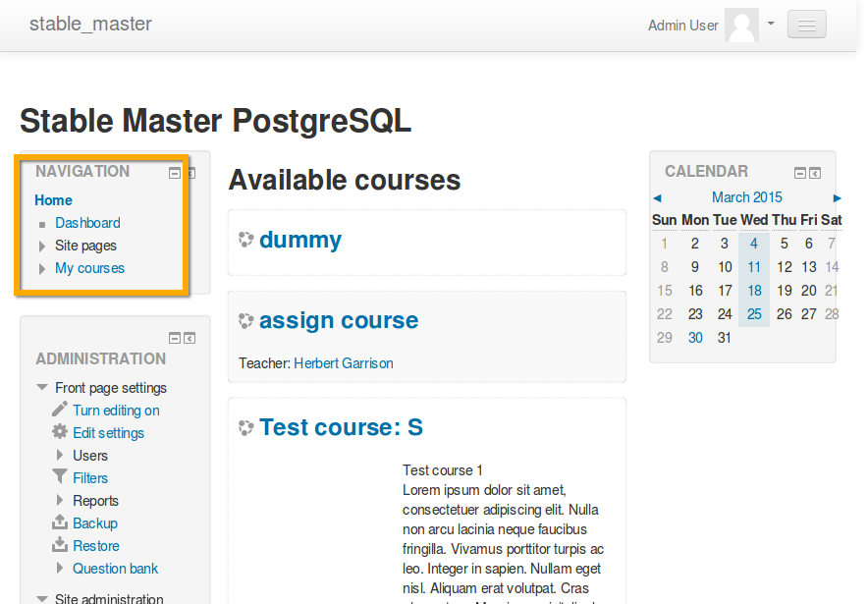The image size is (868, 604).
Task: Click calendar day 16
Action: click(695, 290)
